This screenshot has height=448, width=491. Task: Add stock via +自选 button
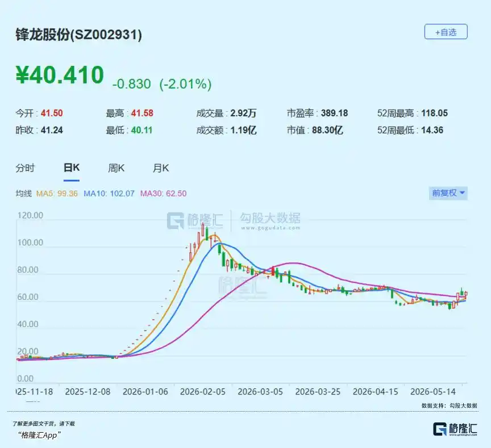tap(446, 32)
